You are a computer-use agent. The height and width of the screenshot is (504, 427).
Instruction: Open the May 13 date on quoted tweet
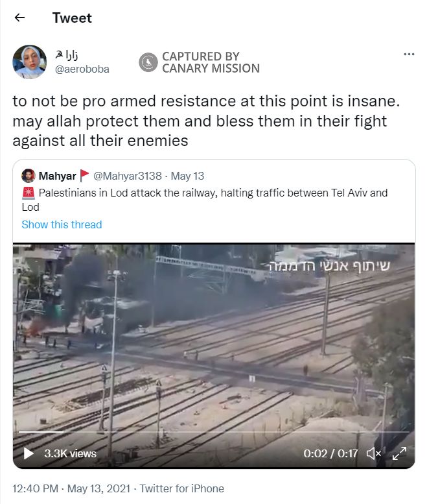[x=187, y=176]
